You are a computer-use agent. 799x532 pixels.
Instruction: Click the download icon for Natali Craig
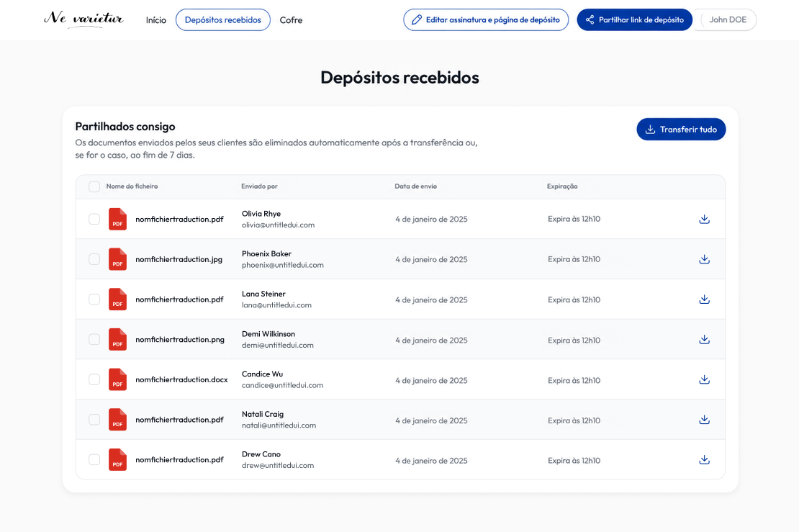click(x=704, y=420)
